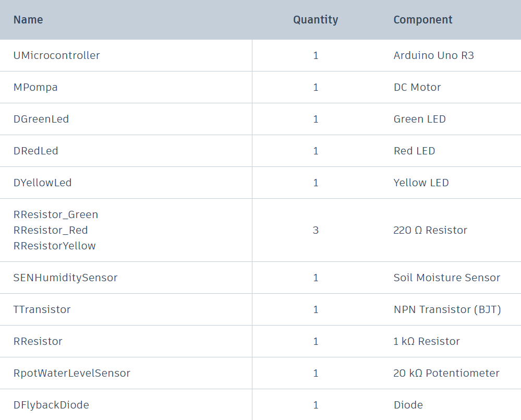
Task: Select the Soil Moisture Sensor component
Action: (447, 278)
